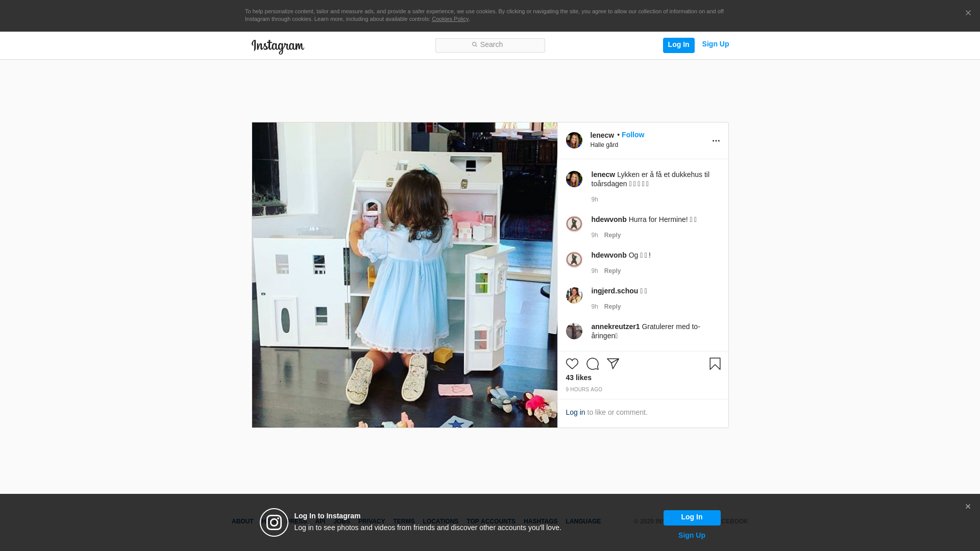Viewport: 980px width, 551px height.
Task: Click the comment bubble icon
Action: (592, 364)
